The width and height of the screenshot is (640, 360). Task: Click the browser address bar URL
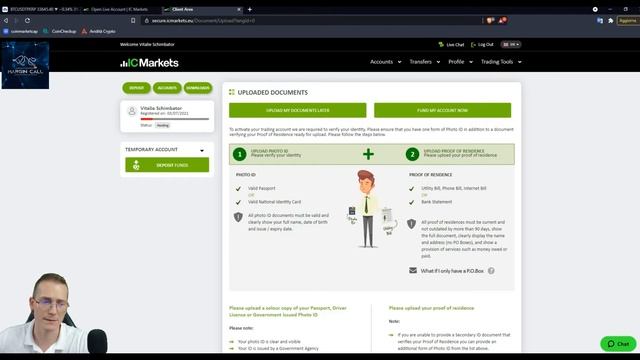[x=203, y=20]
